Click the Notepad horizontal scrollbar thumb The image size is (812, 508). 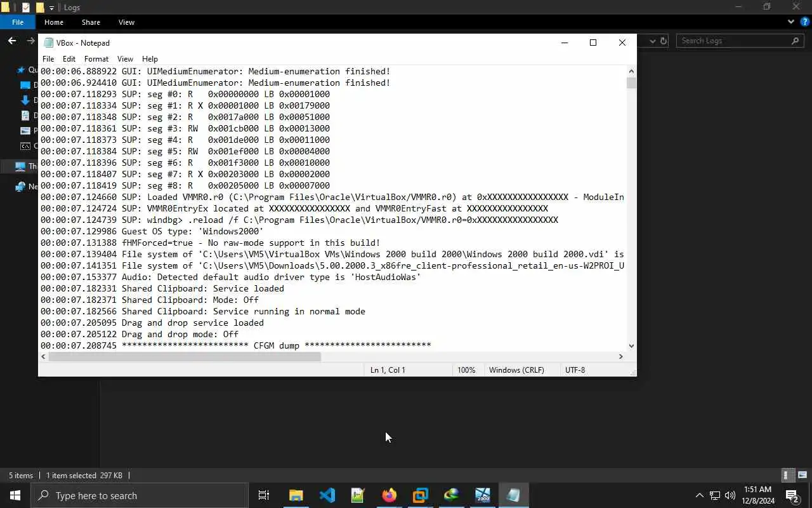click(x=185, y=357)
